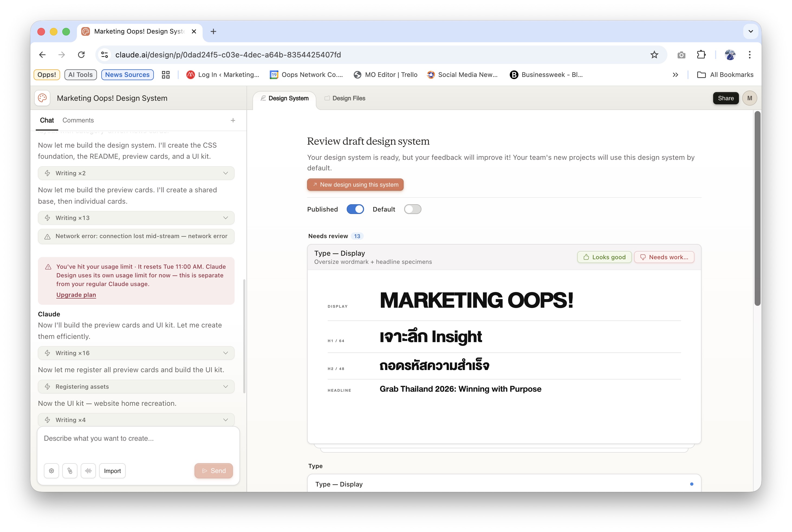Expand the Registering assets step

[136, 387]
